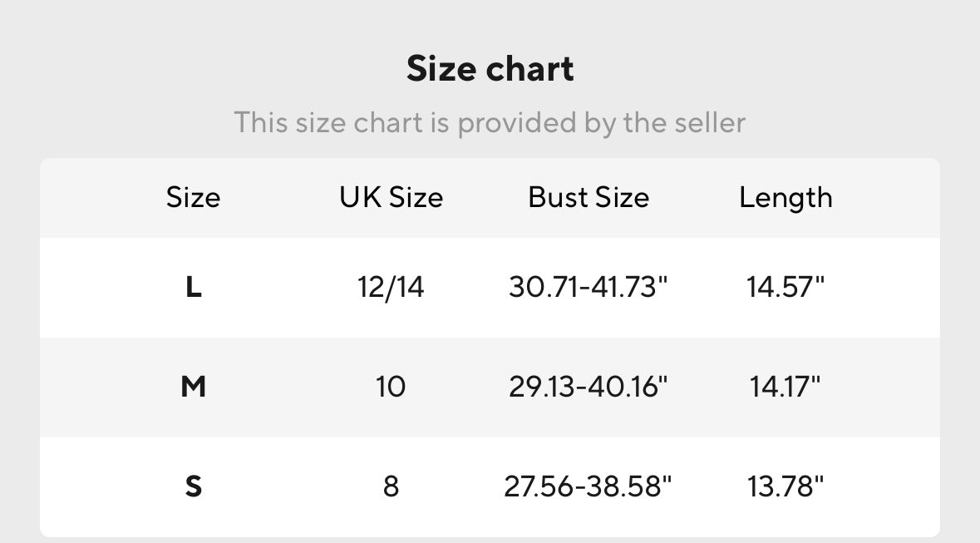Image resolution: width=980 pixels, height=543 pixels.
Task: Select the UK size "8" cell
Action: click(x=391, y=486)
